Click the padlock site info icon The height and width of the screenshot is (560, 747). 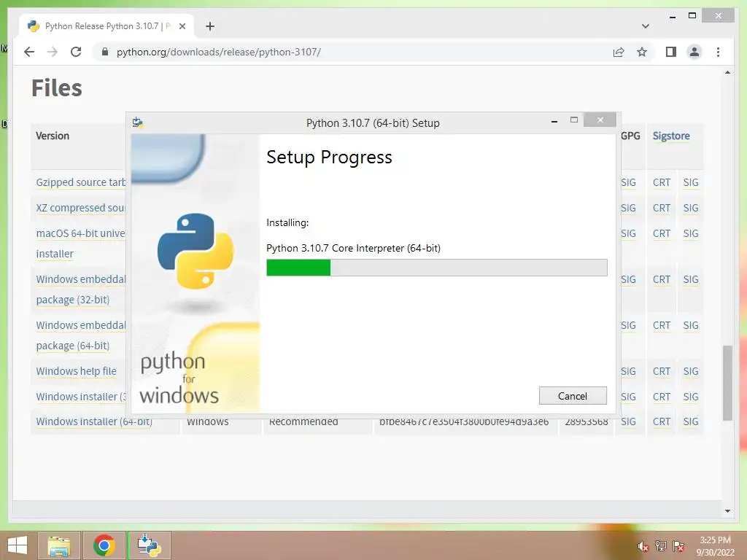[105, 52]
